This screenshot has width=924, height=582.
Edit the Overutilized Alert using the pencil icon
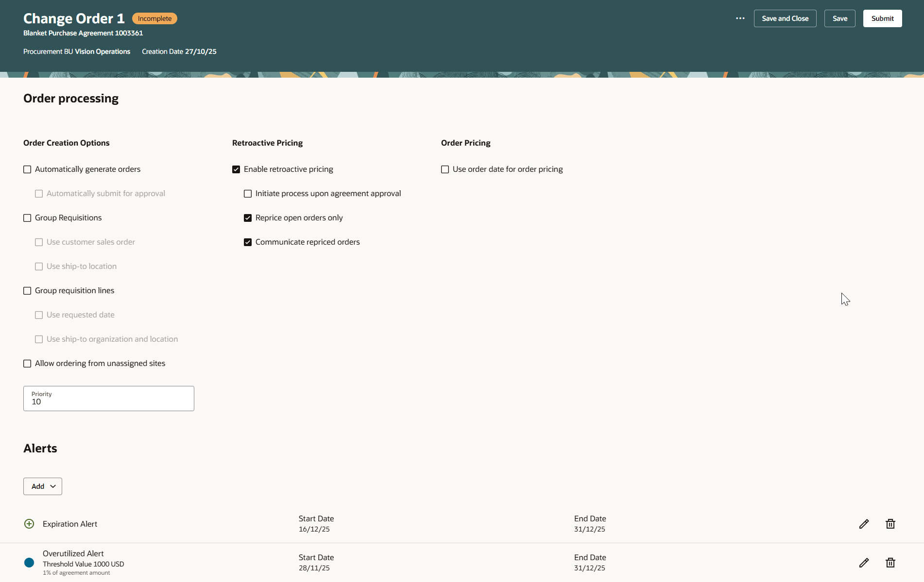point(864,563)
